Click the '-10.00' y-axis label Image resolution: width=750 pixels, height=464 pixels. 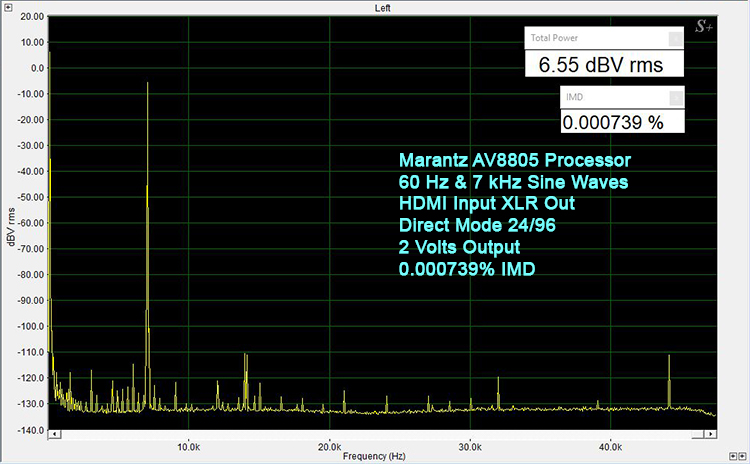click(x=31, y=94)
